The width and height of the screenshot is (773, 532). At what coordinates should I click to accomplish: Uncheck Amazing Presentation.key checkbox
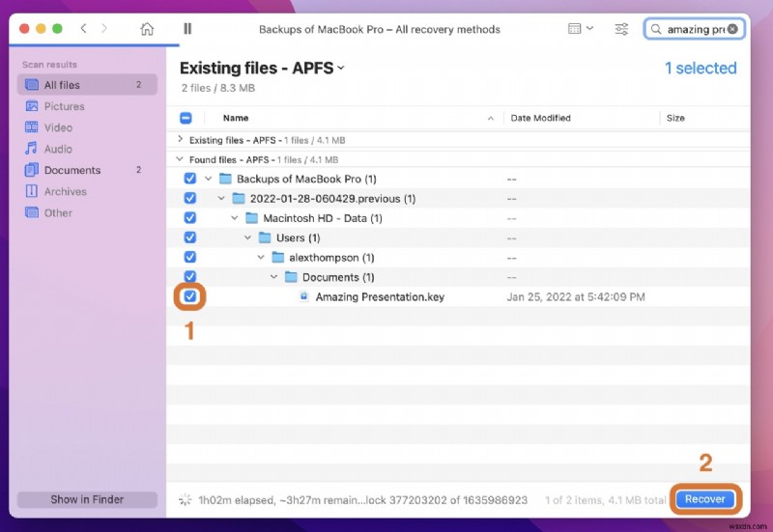(189, 296)
